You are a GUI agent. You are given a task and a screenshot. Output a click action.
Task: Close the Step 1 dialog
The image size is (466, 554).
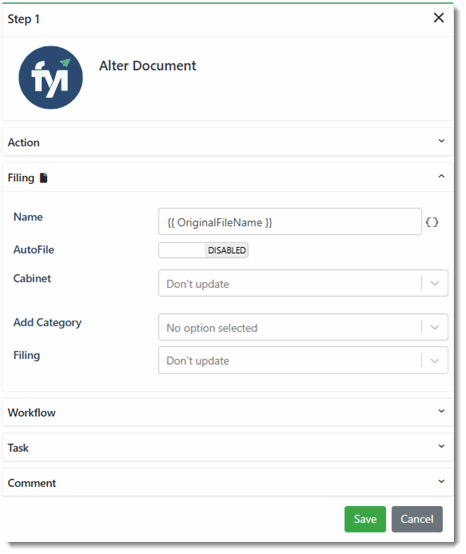click(x=438, y=18)
